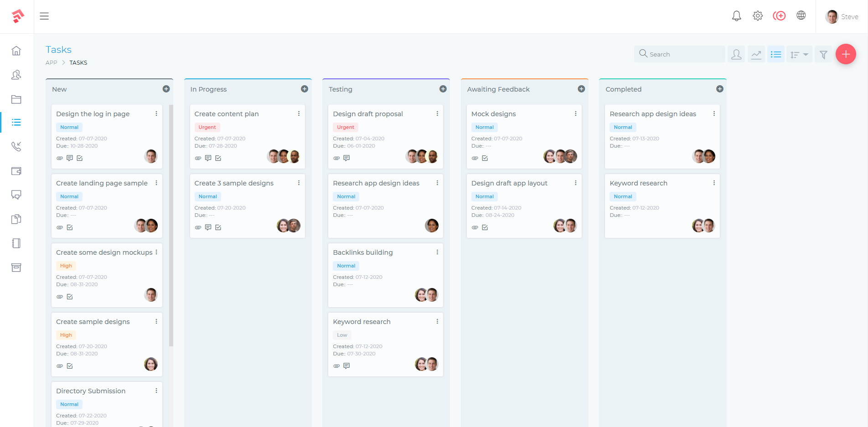The image size is (868, 427).
Task: Click the activity chart icon in the toolbar
Action: coord(756,54)
